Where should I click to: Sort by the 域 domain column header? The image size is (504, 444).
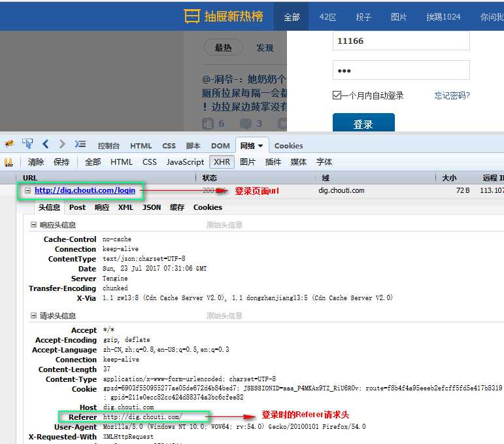pyautogui.click(x=326, y=178)
